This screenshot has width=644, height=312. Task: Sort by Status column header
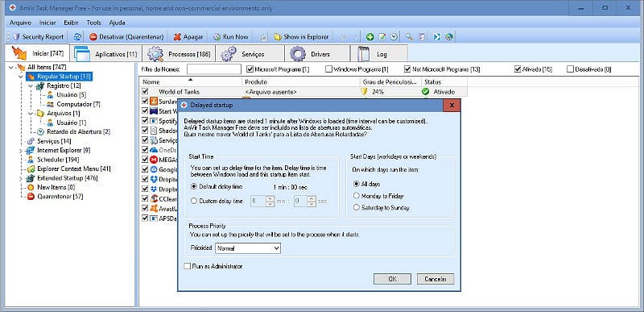(x=444, y=82)
